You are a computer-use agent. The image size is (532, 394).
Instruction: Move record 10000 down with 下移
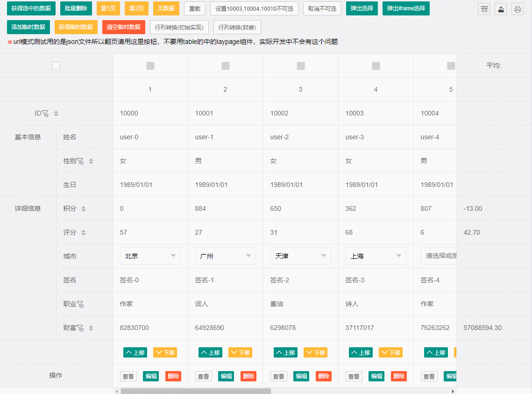tap(165, 352)
